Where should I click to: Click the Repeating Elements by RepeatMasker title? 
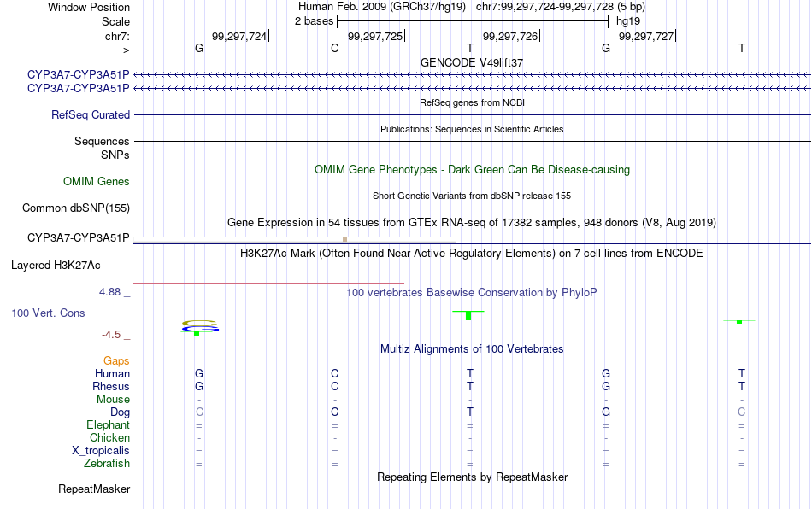[x=472, y=477]
